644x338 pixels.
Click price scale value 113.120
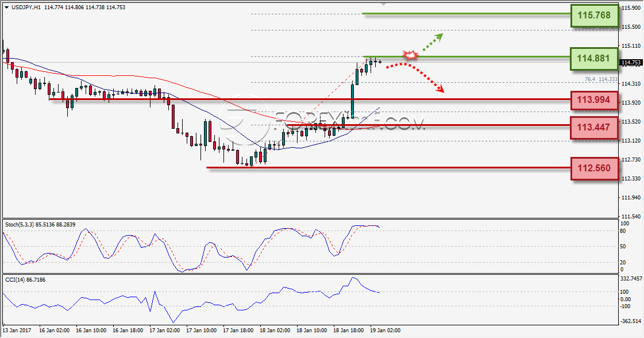pyautogui.click(x=631, y=140)
